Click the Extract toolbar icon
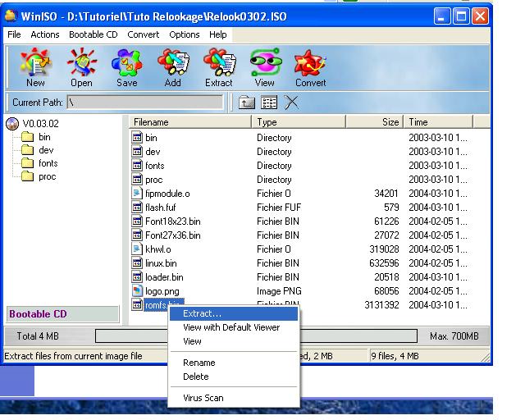525x420 pixels. tap(219, 62)
